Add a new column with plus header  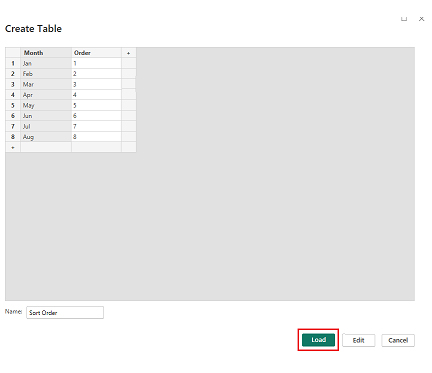(x=129, y=53)
